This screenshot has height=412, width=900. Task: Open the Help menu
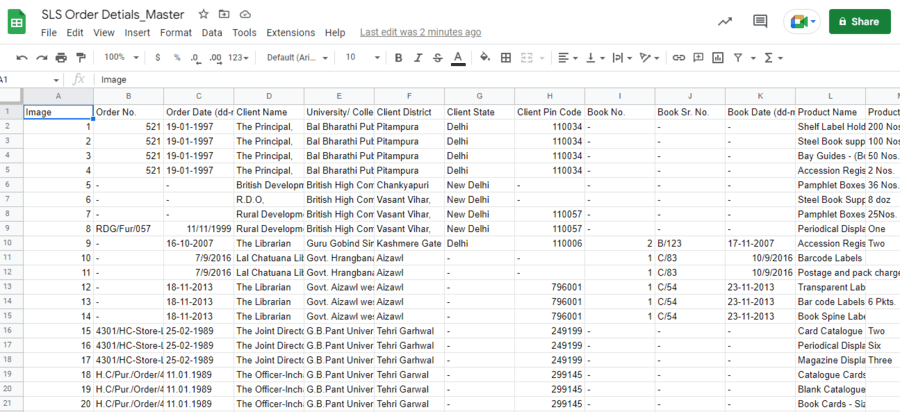tap(335, 33)
